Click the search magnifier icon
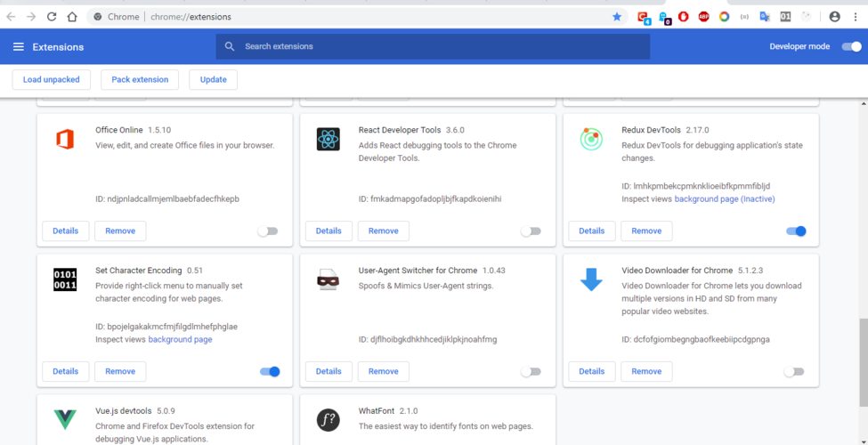 (x=230, y=46)
